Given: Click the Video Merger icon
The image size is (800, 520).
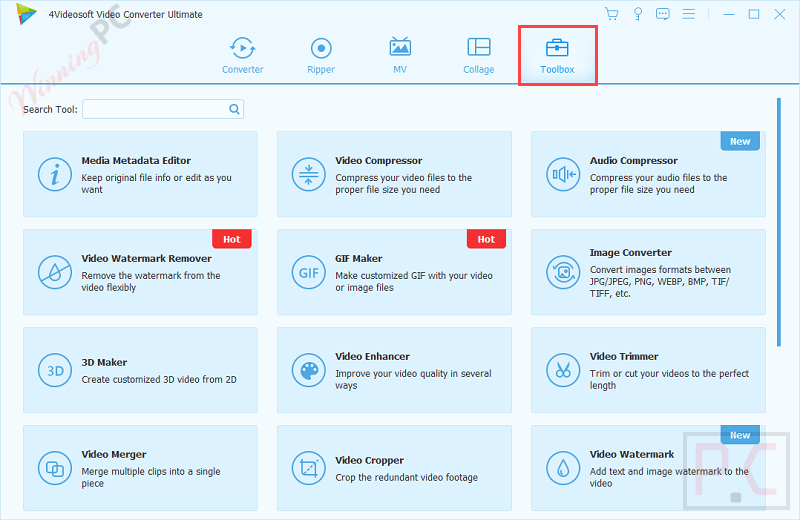Looking at the screenshot, I should click(x=55, y=468).
